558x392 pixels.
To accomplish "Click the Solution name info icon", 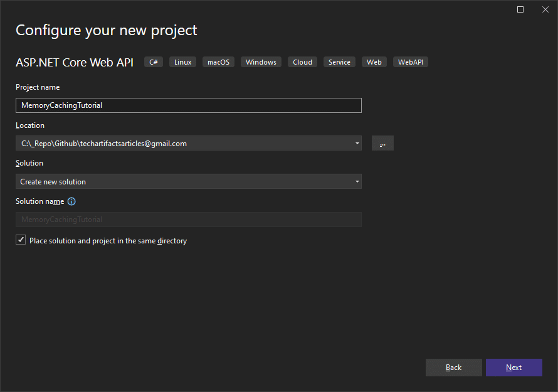I will click(x=71, y=201).
